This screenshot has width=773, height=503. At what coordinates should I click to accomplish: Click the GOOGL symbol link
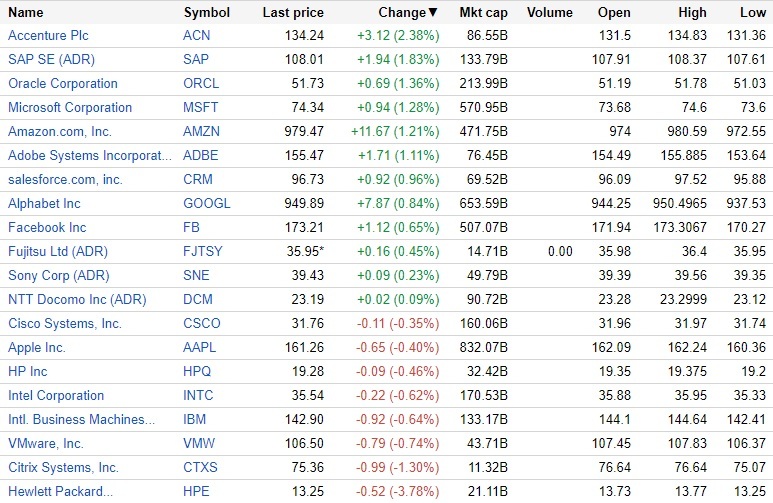pyautogui.click(x=206, y=203)
